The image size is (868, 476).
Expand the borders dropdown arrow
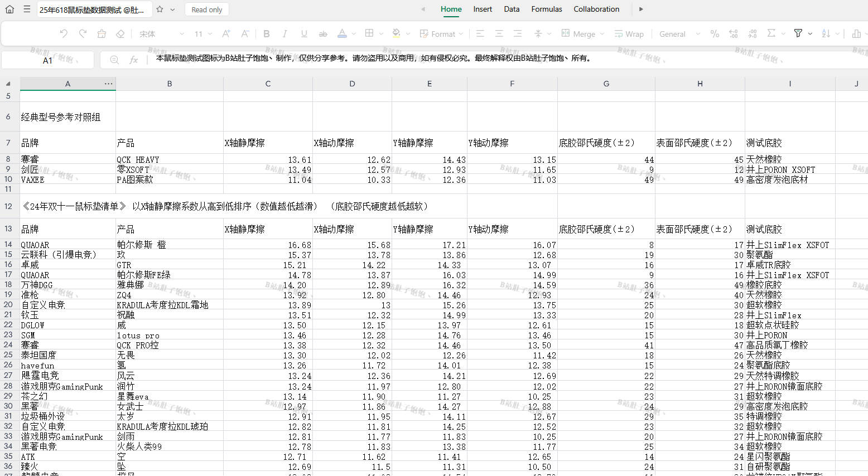click(x=381, y=34)
